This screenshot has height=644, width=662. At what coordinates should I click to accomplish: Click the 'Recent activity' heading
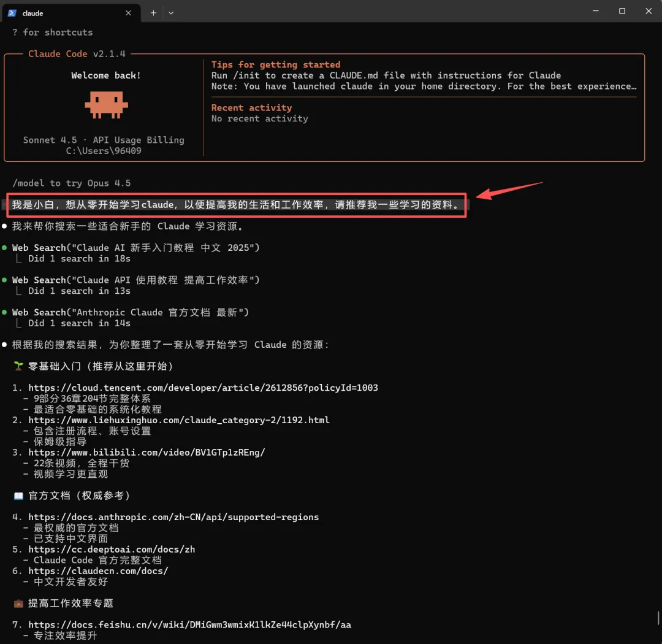[x=252, y=108]
